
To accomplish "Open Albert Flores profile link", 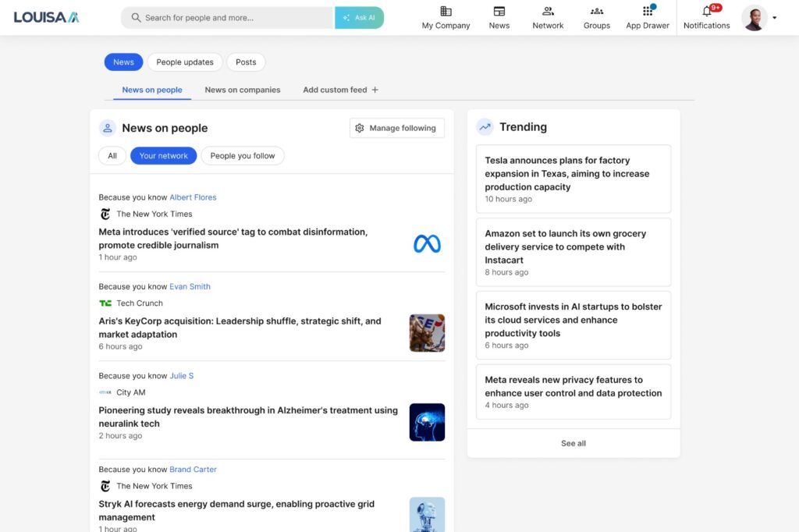I will coord(193,197).
